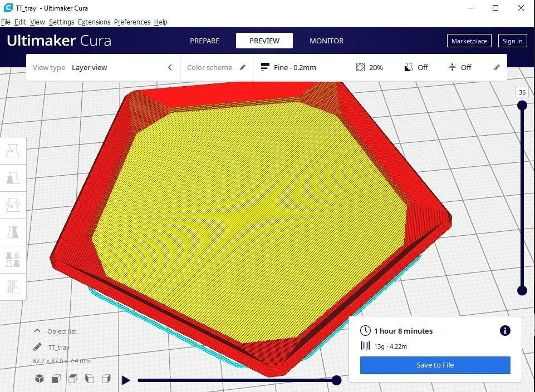The image size is (535, 392).
Task: Click the top layer slider handle
Action: 522,105
